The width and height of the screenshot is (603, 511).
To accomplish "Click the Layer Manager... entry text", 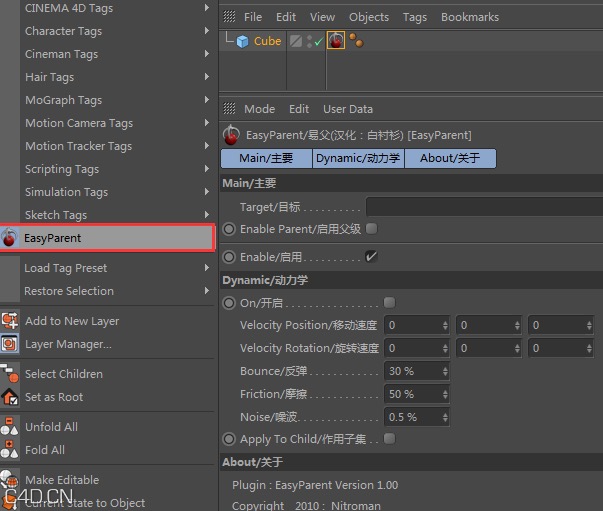I will [68, 344].
